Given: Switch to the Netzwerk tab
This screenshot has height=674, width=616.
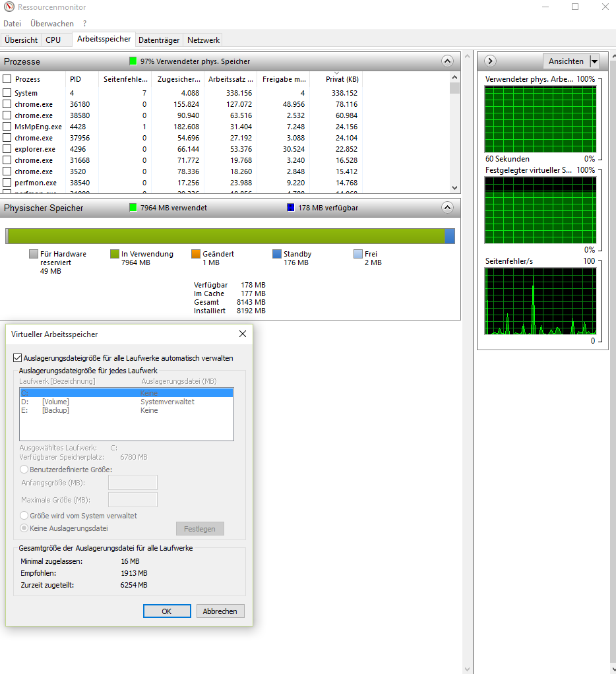Looking at the screenshot, I should pyautogui.click(x=203, y=40).
